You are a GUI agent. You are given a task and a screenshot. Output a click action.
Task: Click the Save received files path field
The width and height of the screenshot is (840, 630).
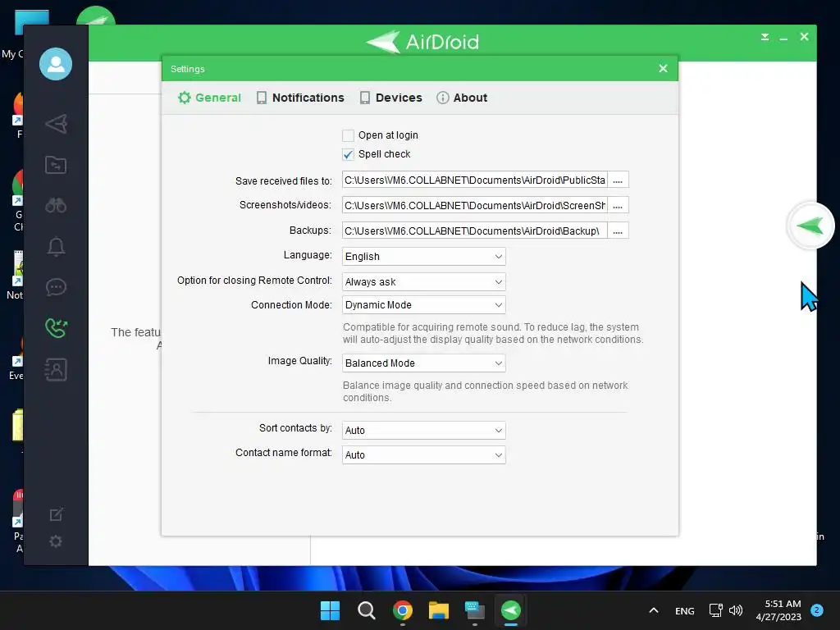[475, 180]
